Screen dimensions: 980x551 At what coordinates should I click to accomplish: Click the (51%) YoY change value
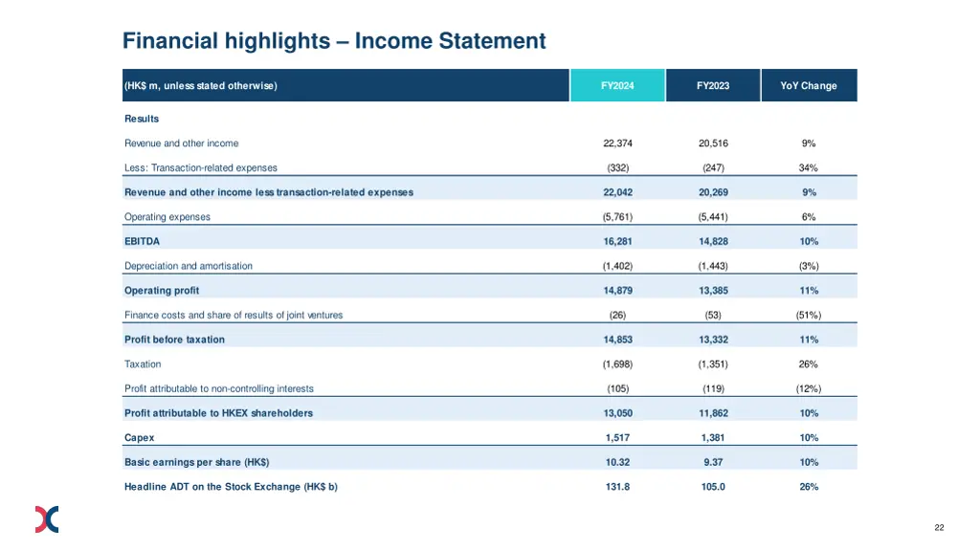(808, 316)
